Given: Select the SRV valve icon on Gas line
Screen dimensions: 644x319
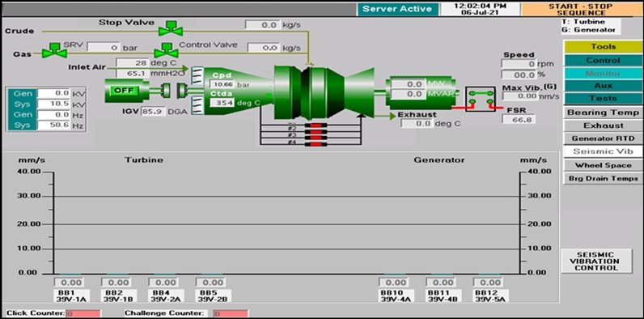Looking at the screenshot, I should pos(54,50).
